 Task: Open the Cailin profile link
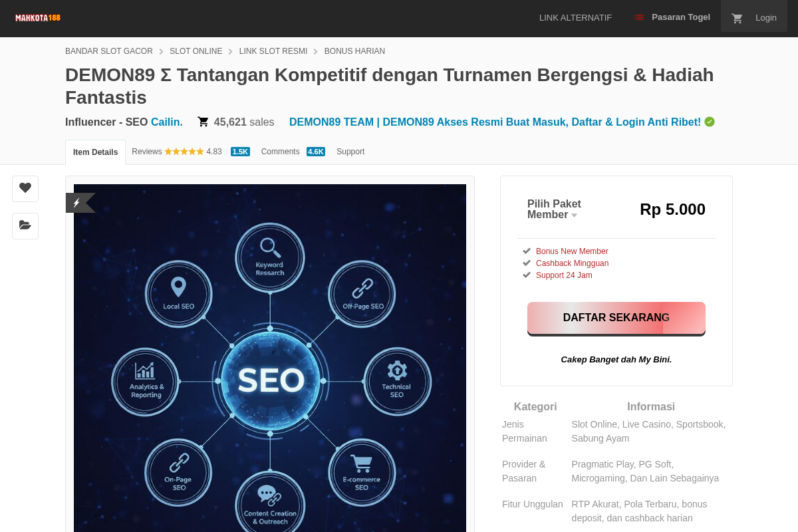166,122
